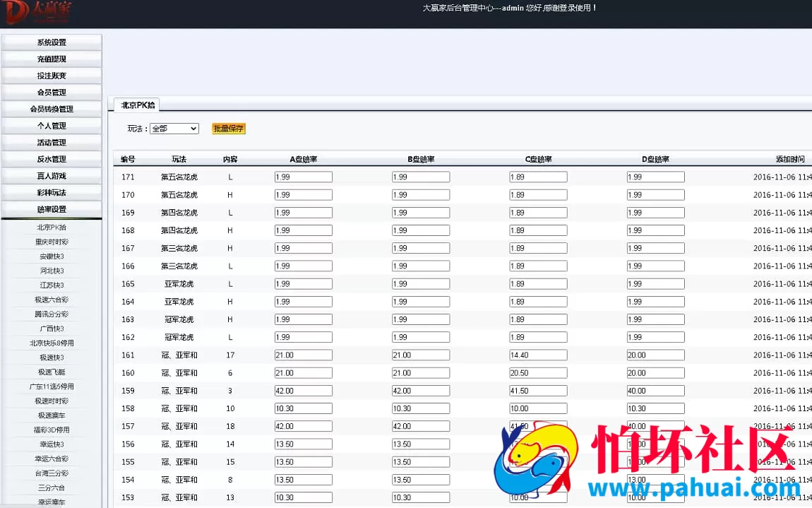Focus B盘赔率 input for row 159
Viewport: 812px width, 508px height.
420,391
